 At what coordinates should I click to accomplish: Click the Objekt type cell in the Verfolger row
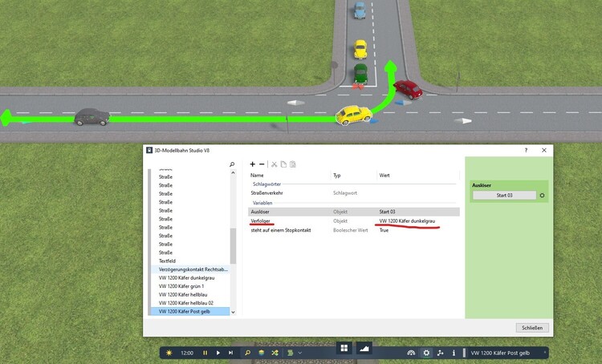pyautogui.click(x=340, y=221)
